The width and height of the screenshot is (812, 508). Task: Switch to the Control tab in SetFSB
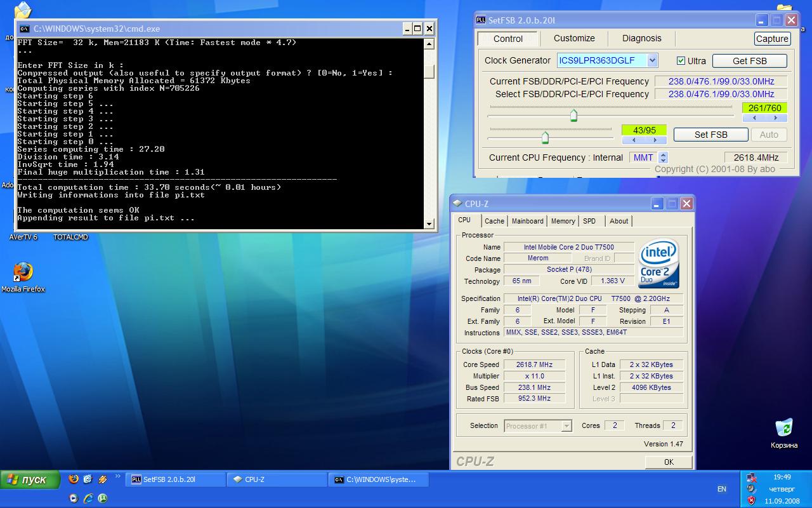508,39
